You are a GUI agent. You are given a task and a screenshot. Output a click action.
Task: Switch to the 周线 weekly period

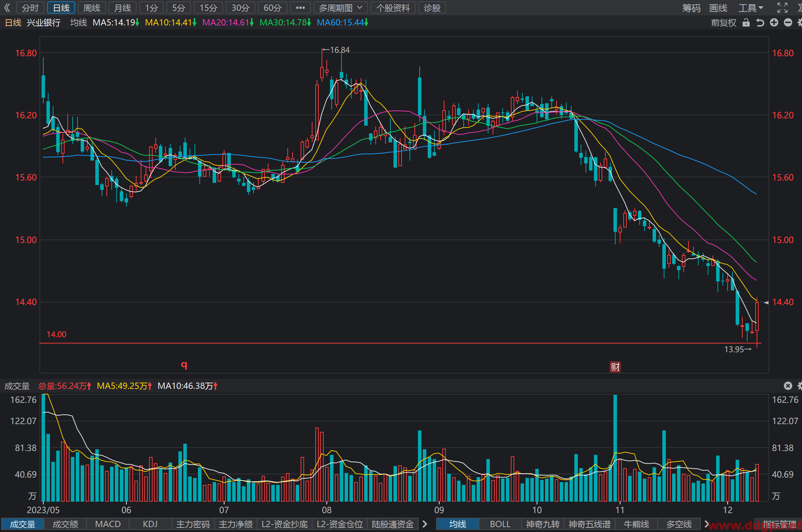[92, 8]
